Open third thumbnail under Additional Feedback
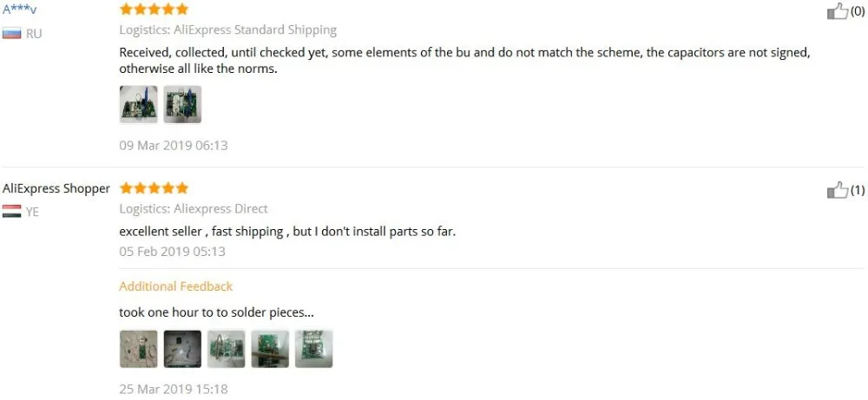868x400 pixels. [226, 349]
